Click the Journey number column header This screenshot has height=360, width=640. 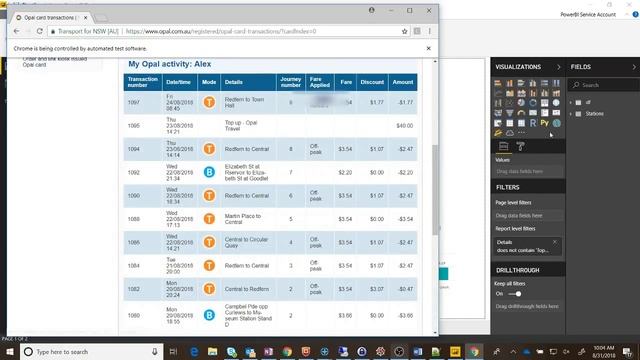pos(291,82)
